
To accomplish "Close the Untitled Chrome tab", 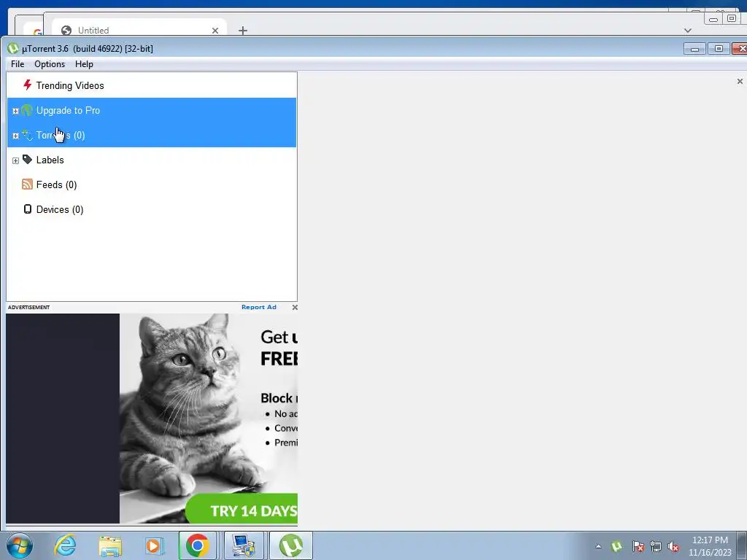I will point(215,31).
